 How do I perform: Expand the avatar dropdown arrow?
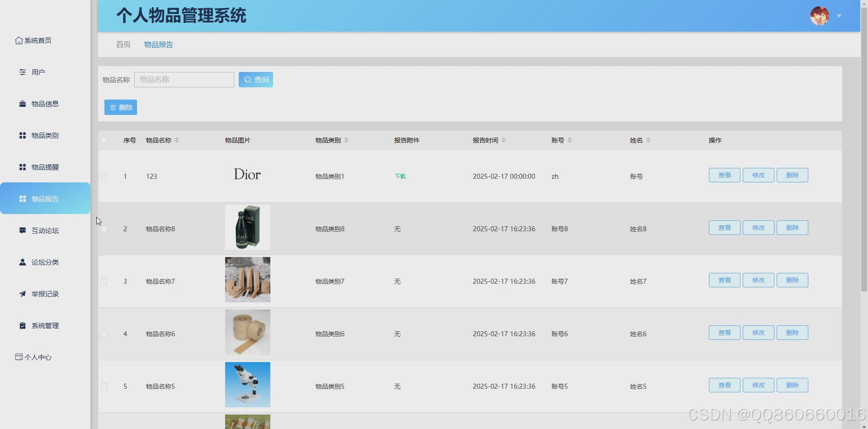839,16
